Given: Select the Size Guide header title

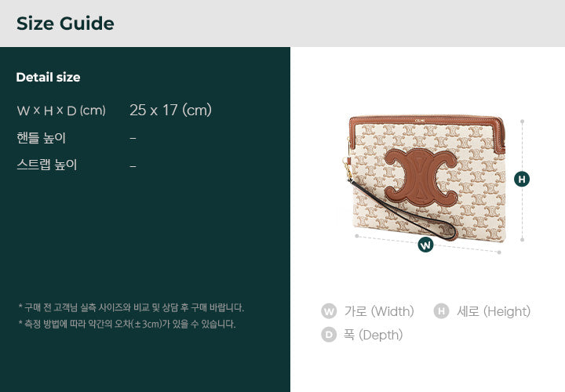Looking at the screenshot, I should click(x=65, y=24).
